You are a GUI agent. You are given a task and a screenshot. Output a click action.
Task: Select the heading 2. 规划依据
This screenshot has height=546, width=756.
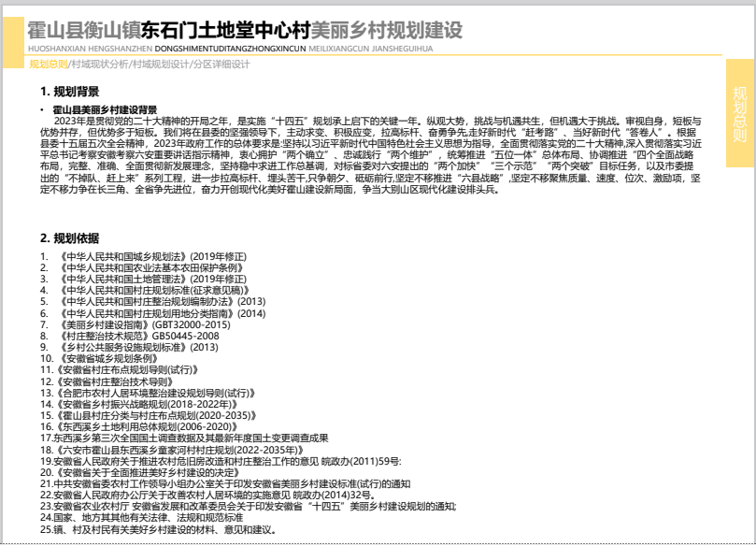pos(70,237)
